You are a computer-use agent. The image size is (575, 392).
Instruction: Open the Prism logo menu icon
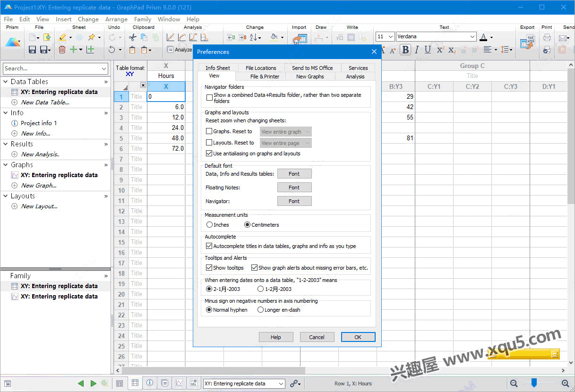13,42
